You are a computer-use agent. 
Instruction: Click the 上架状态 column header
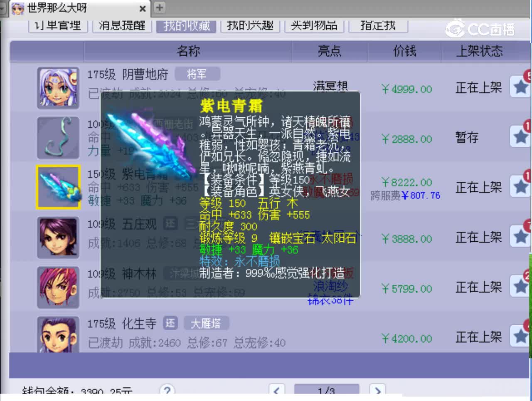(479, 51)
